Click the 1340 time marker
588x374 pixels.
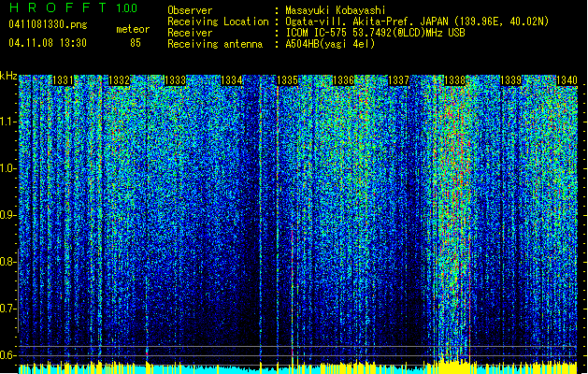[x=566, y=80]
